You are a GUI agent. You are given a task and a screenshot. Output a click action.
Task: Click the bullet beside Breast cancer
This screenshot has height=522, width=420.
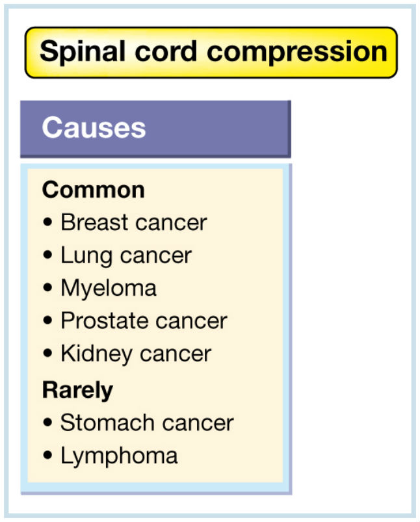[48, 222]
